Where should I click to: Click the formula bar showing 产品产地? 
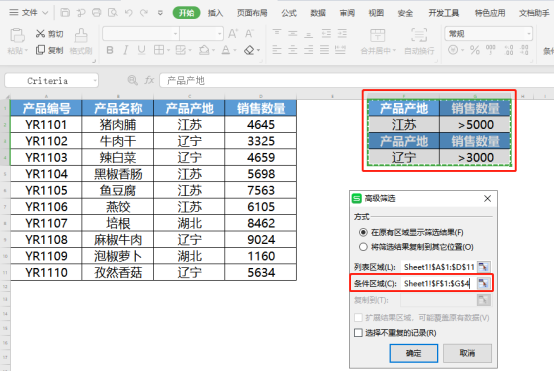tap(357, 80)
